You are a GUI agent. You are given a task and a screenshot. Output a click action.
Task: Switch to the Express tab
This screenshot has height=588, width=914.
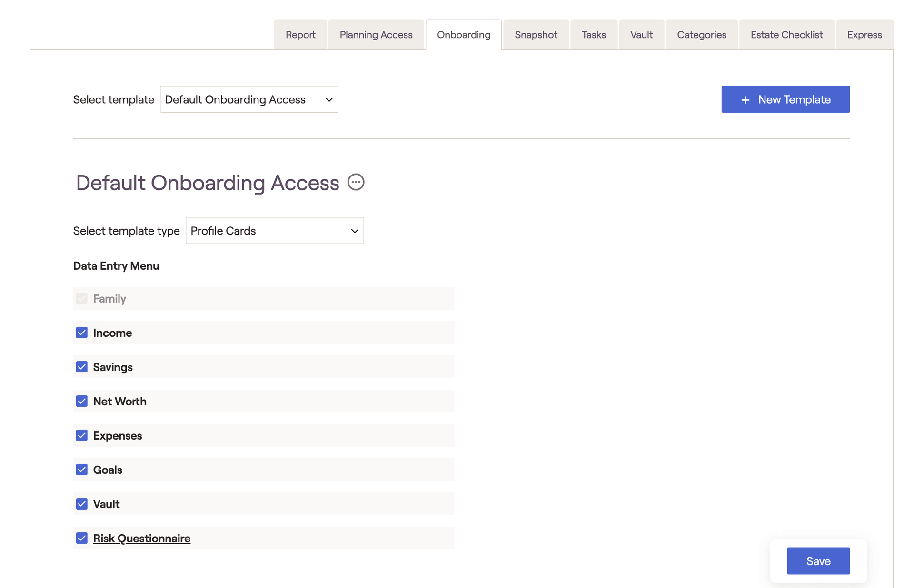[x=864, y=35]
